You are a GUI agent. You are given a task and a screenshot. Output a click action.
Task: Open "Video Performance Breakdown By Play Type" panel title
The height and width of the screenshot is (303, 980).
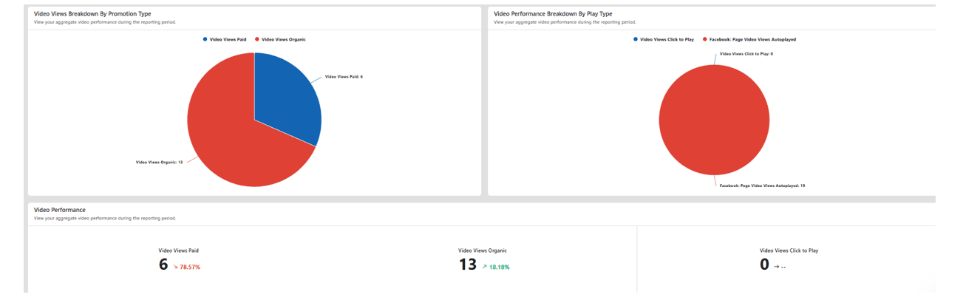point(553,14)
